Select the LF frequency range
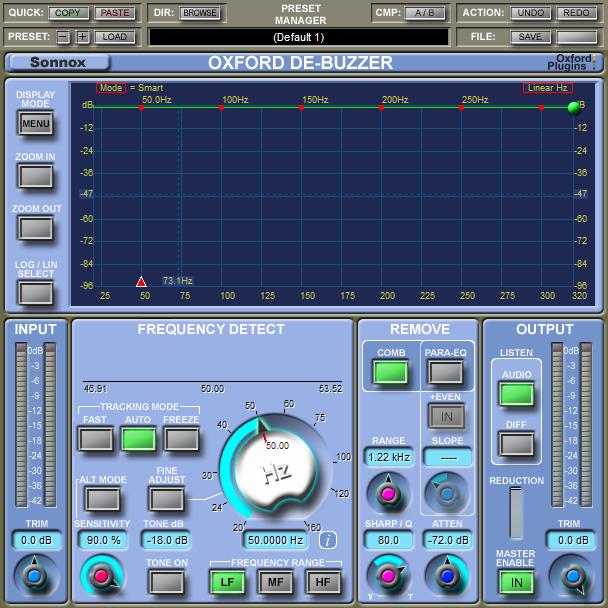 [x=227, y=582]
